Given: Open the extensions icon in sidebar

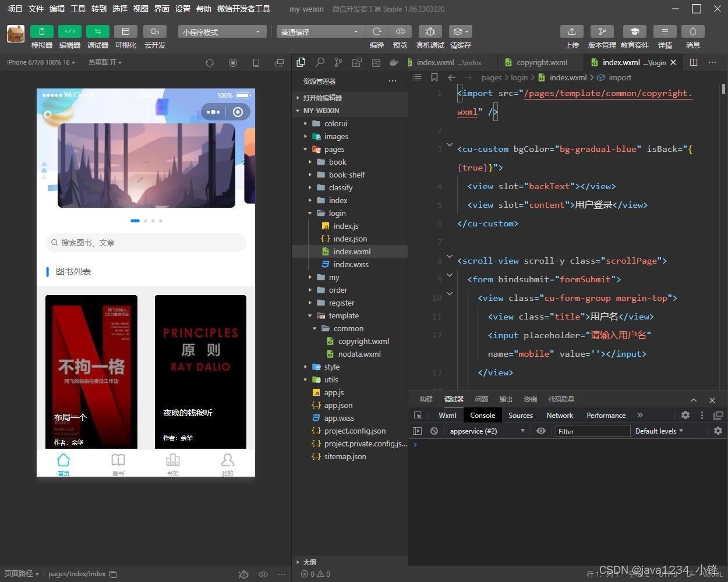Looking at the screenshot, I should pyautogui.click(x=357, y=62).
